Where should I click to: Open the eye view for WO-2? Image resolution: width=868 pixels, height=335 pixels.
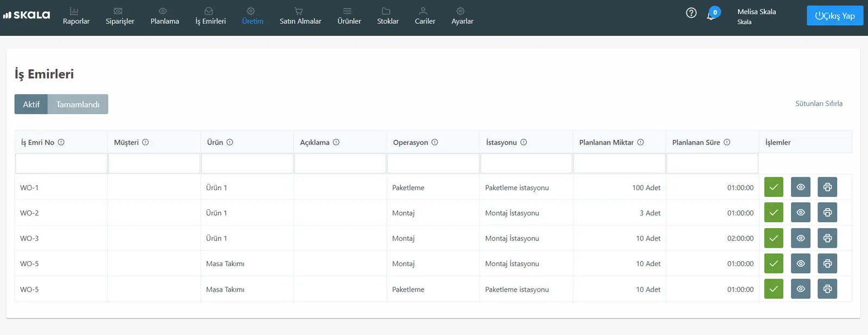[x=801, y=212]
